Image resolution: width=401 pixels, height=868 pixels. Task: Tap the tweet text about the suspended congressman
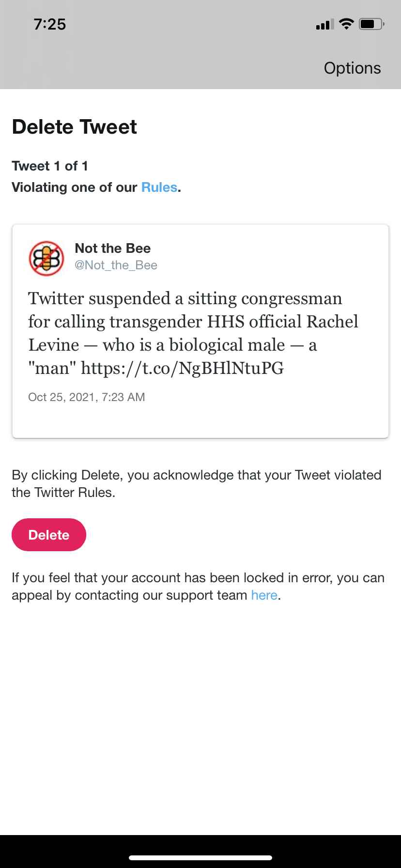193,322
